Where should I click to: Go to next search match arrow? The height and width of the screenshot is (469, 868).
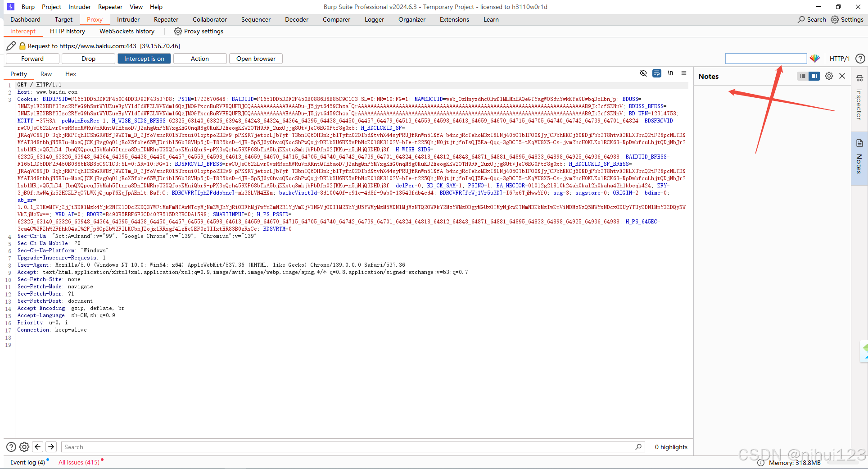click(51, 446)
